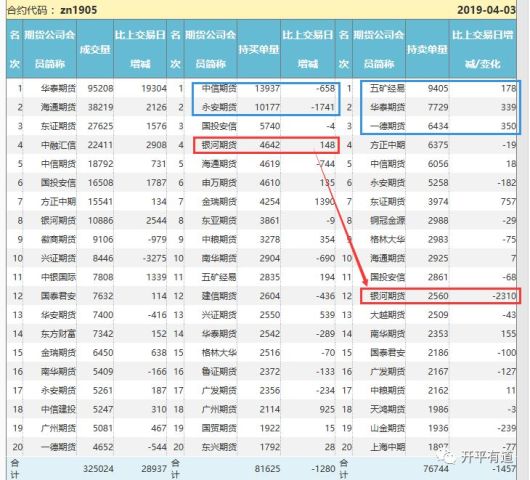
Task: Click the 铜冠金源 company name
Action: click(387, 221)
